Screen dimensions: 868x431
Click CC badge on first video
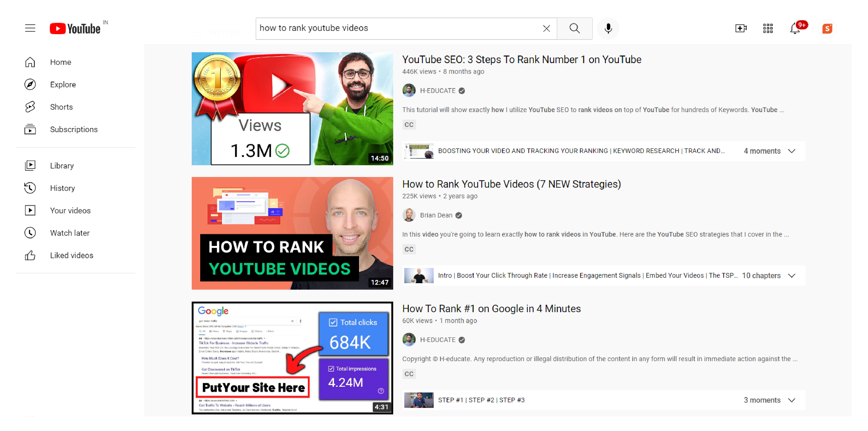tap(409, 125)
